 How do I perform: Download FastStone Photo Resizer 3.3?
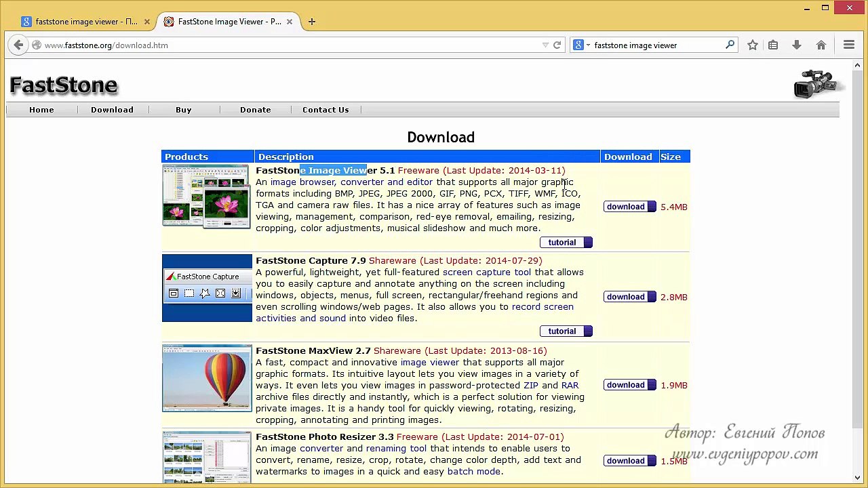(630, 461)
